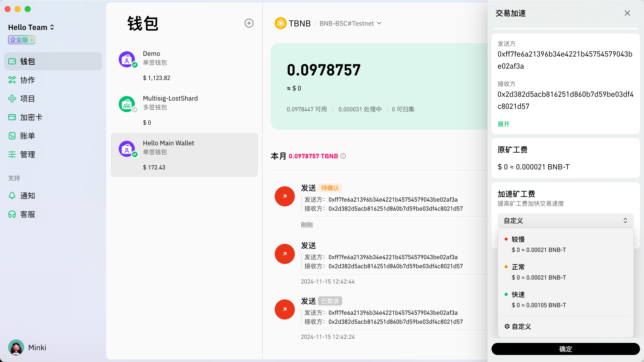Open 通知 notifications
The image size is (644, 362).
[x=27, y=196]
